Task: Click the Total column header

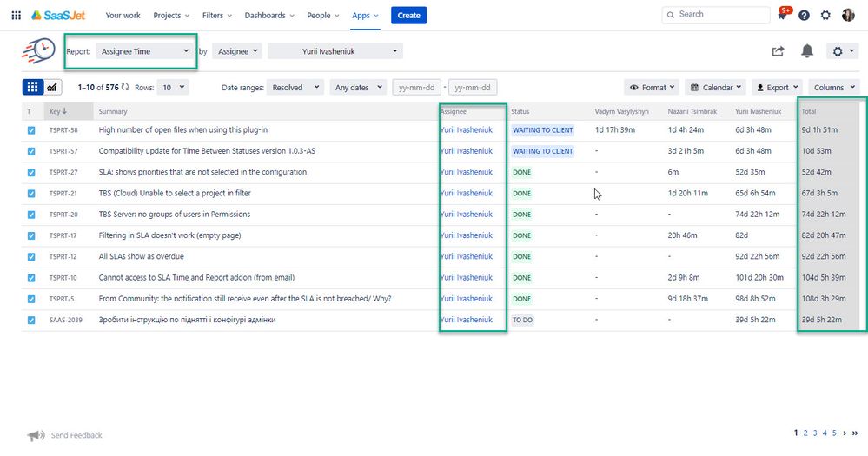Action: (809, 111)
